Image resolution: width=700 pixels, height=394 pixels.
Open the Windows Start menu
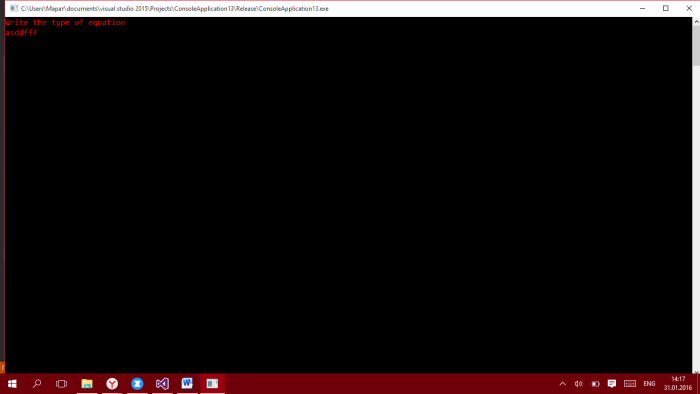point(12,384)
